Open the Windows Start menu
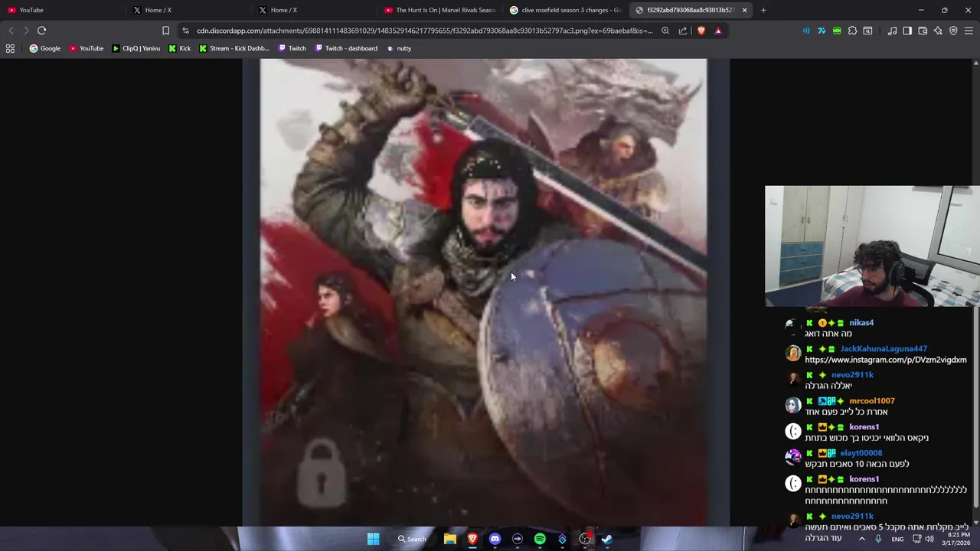Viewport: 980px width, 551px height. click(373, 539)
